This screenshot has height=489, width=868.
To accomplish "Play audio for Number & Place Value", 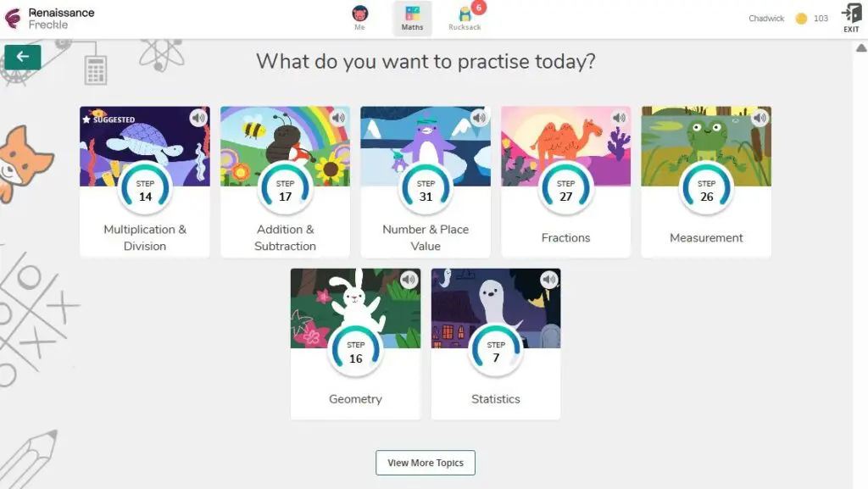I will pyautogui.click(x=479, y=118).
